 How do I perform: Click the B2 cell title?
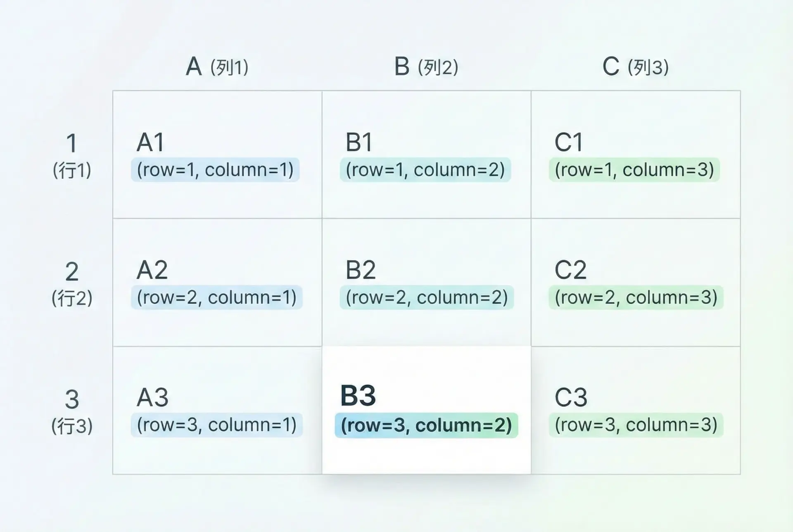[x=361, y=270]
